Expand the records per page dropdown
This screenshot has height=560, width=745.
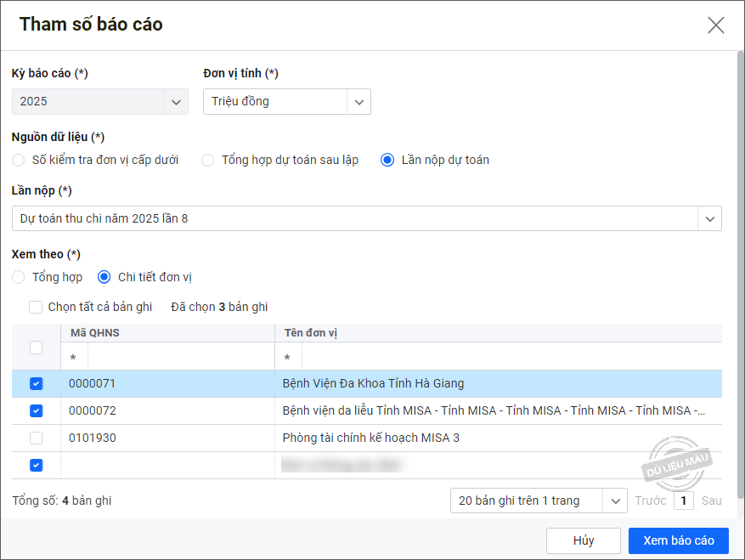point(615,501)
